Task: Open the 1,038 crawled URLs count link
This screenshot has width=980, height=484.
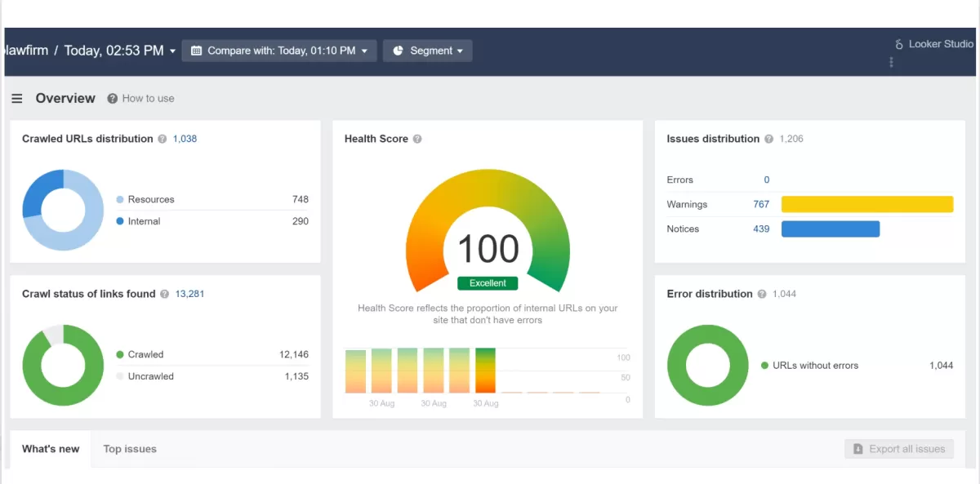Action: (x=185, y=139)
